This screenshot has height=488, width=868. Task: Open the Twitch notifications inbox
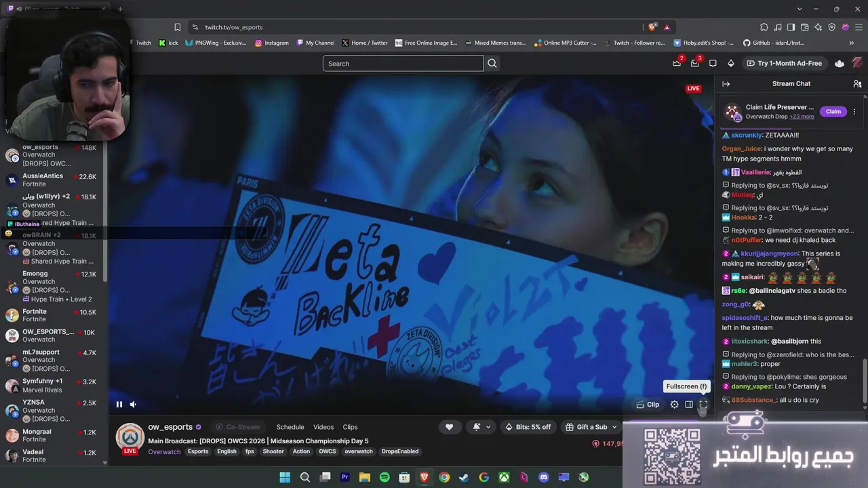pos(694,63)
